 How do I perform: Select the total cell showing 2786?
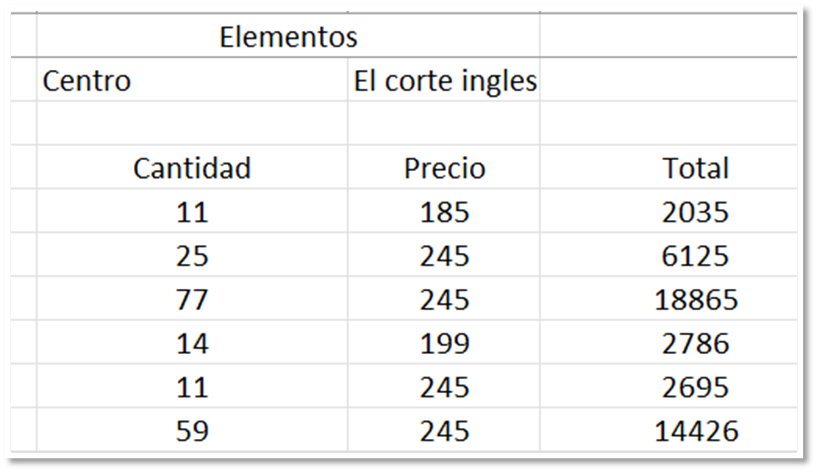pyautogui.click(x=669, y=342)
